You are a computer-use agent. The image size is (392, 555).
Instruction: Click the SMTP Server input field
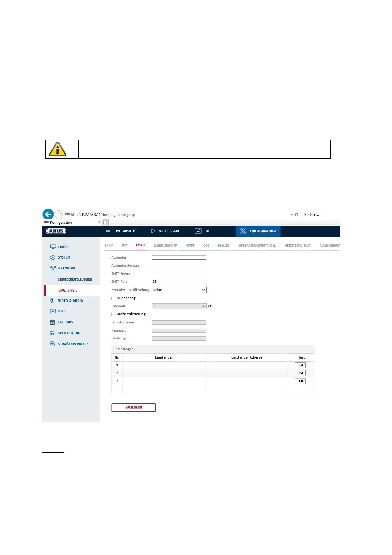[179, 274]
